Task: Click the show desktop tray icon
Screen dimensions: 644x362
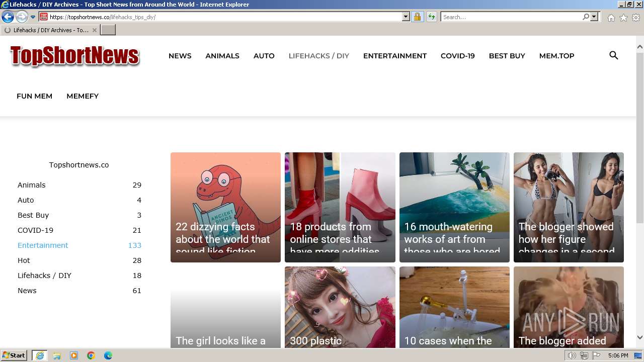Action: (638, 355)
